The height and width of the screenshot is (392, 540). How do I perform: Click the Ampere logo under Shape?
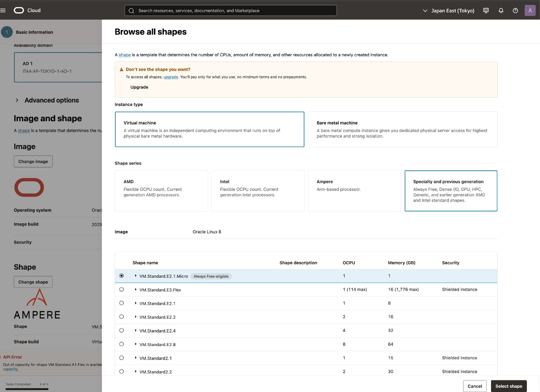pyautogui.click(x=37, y=304)
